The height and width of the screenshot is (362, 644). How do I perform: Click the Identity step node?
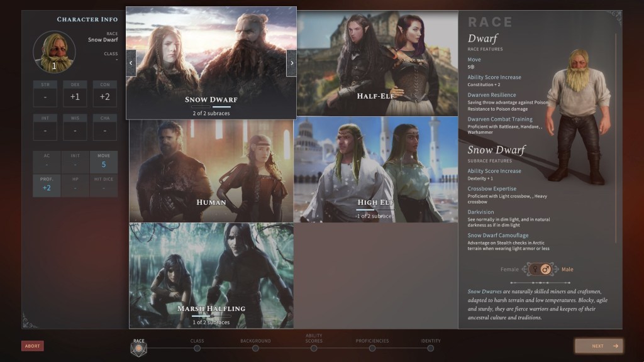(x=431, y=348)
